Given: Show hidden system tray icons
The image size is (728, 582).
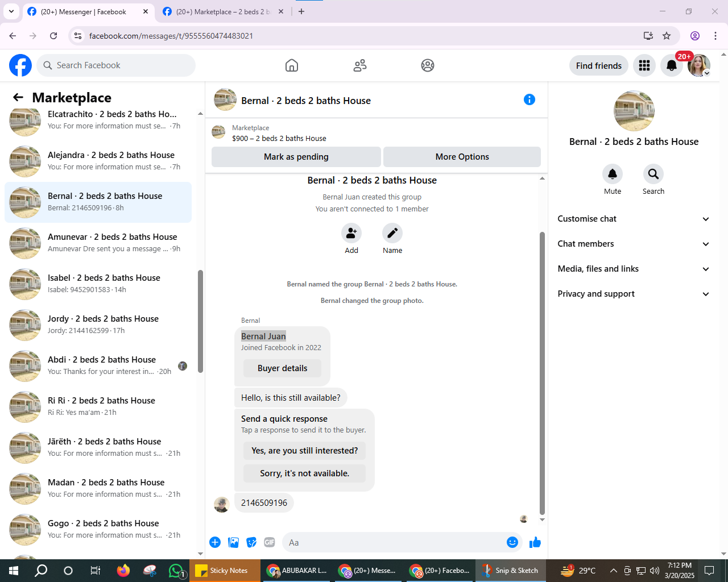Looking at the screenshot, I should click(x=613, y=571).
